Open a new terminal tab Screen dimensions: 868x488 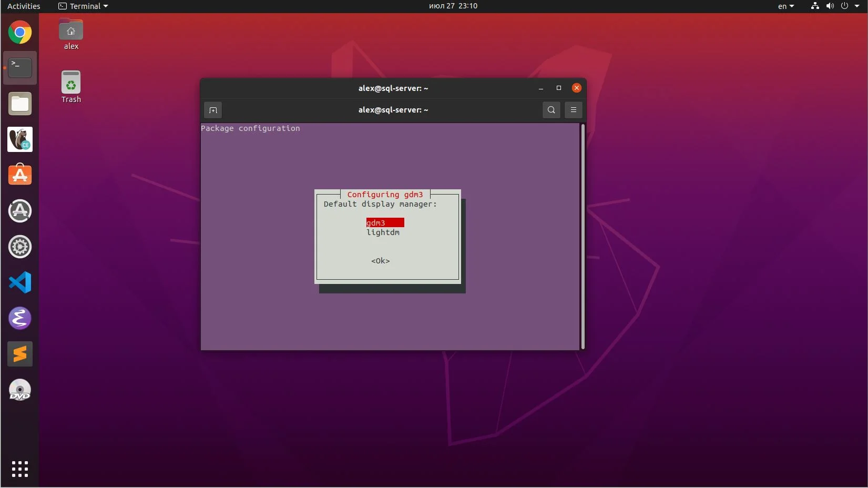pyautogui.click(x=213, y=110)
